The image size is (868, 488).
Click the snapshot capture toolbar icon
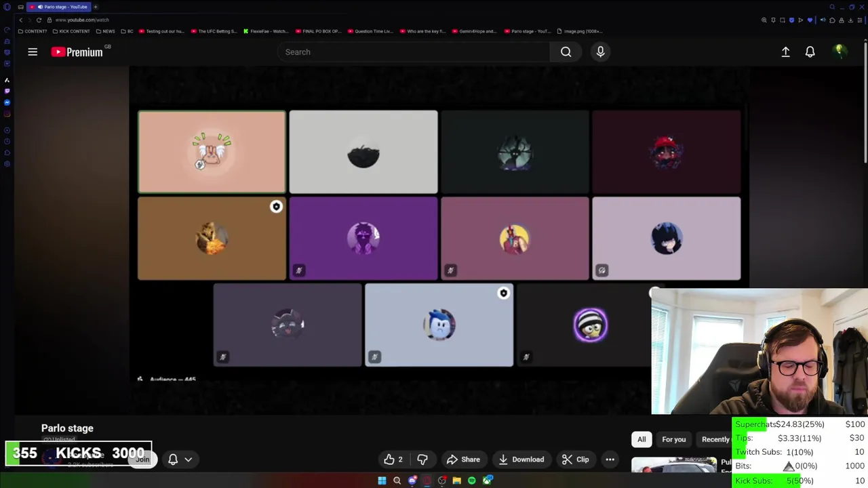pos(782,20)
